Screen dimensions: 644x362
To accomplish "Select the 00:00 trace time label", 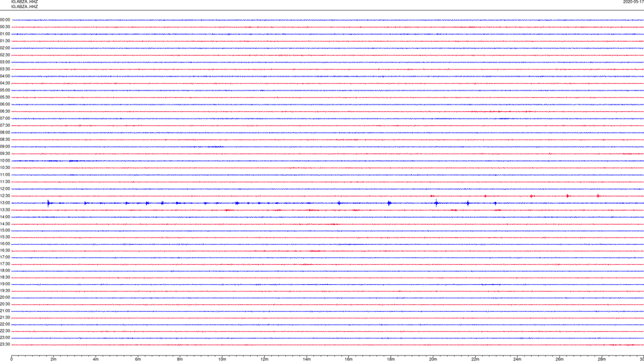I will pyautogui.click(x=5, y=19).
